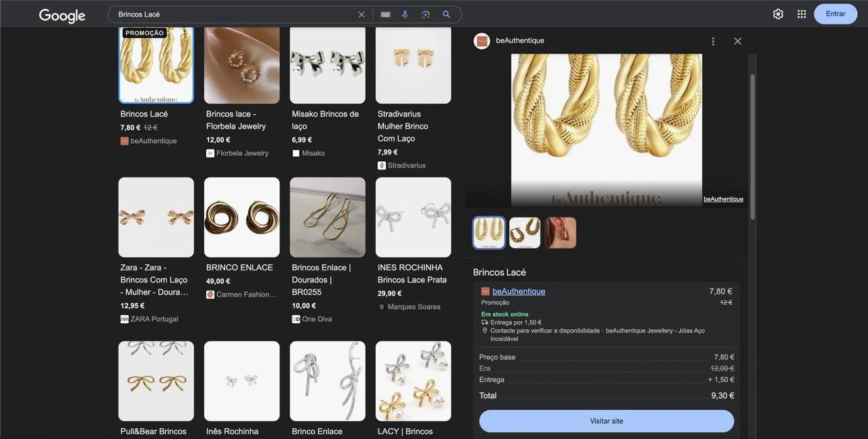Select the third thumbnail of worn earring
This screenshot has height=439, width=868.
(x=560, y=233)
